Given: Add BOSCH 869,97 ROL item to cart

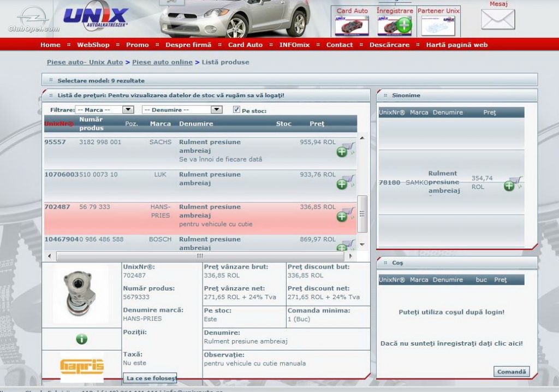Looking at the screenshot, I should 345,246.
